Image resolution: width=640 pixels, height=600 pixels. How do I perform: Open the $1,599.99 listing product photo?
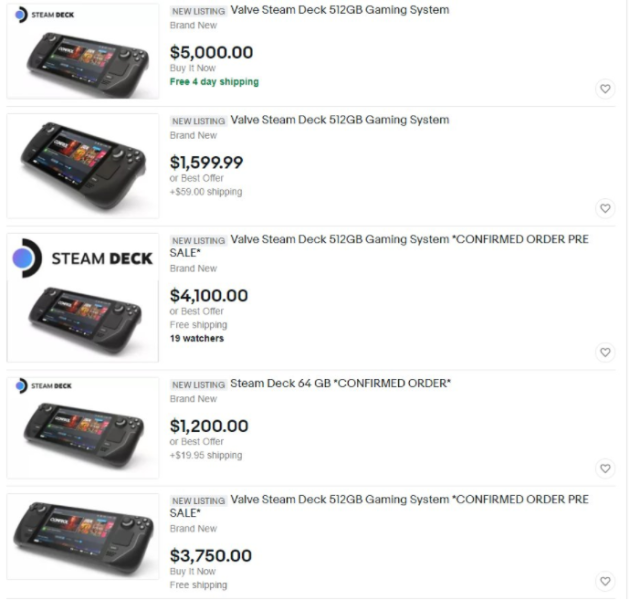pos(83,166)
